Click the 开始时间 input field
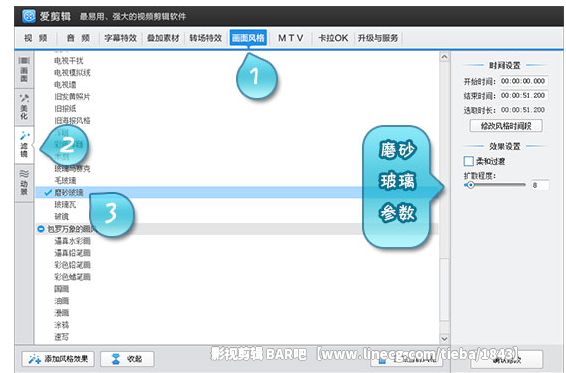The height and width of the screenshot is (373, 566). tap(523, 81)
